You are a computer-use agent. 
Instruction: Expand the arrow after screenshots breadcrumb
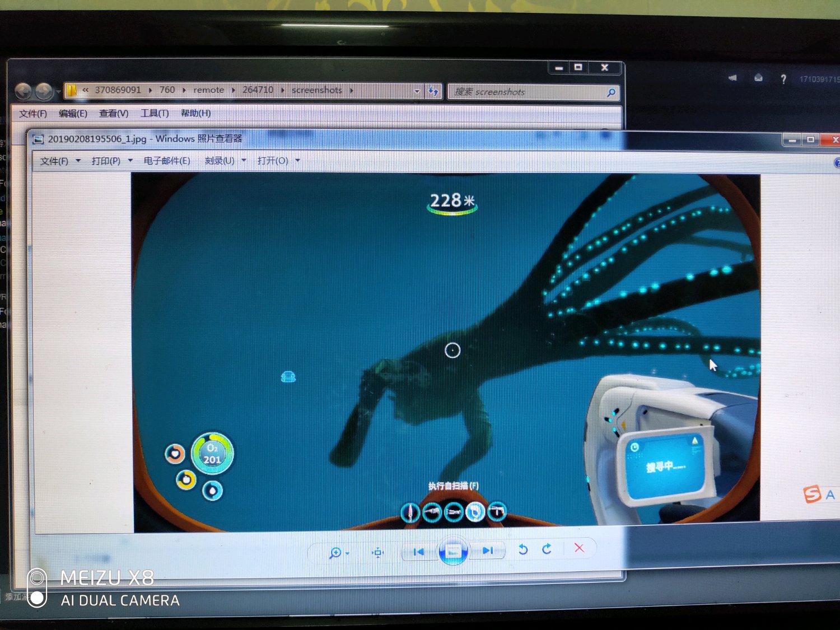click(x=352, y=90)
